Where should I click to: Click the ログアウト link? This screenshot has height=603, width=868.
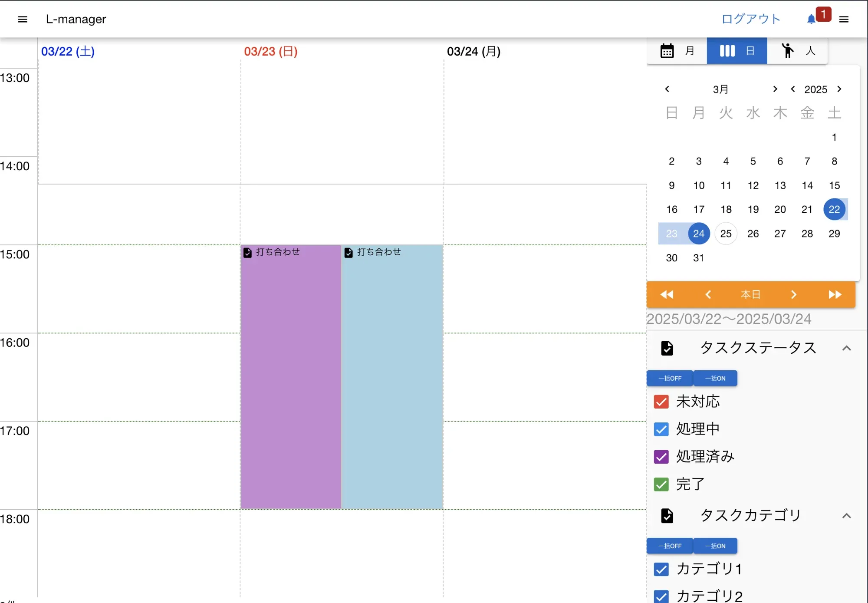pyautogui.click(x=751, y=19)
